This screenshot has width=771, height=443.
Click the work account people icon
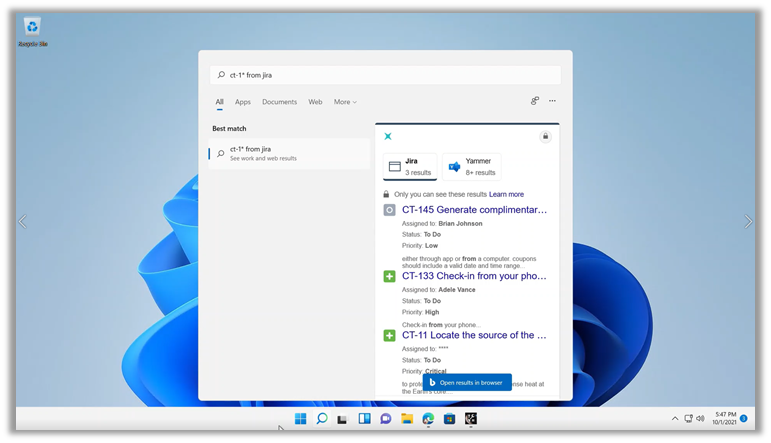pos(535,101)
